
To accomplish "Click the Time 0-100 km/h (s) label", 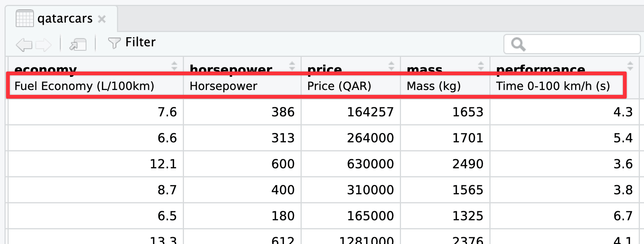I will (x=553, y=86).
